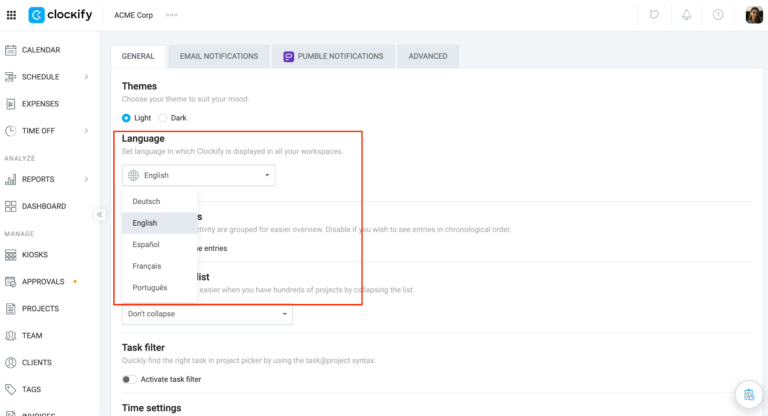Open the puzzle-piece integrations icon in the header

(654, 15)
